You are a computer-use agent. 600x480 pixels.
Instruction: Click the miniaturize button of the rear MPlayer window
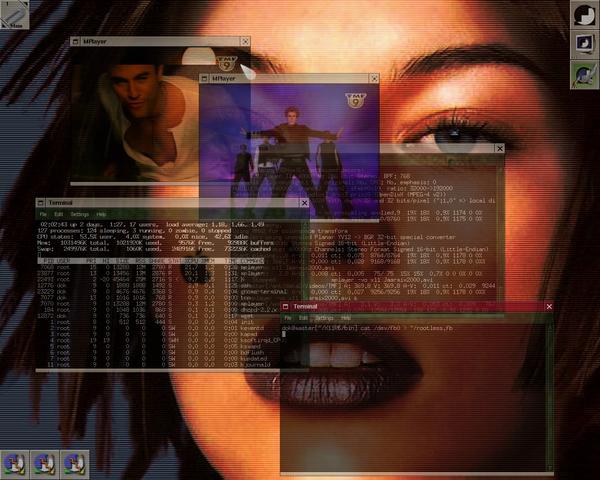75,41
